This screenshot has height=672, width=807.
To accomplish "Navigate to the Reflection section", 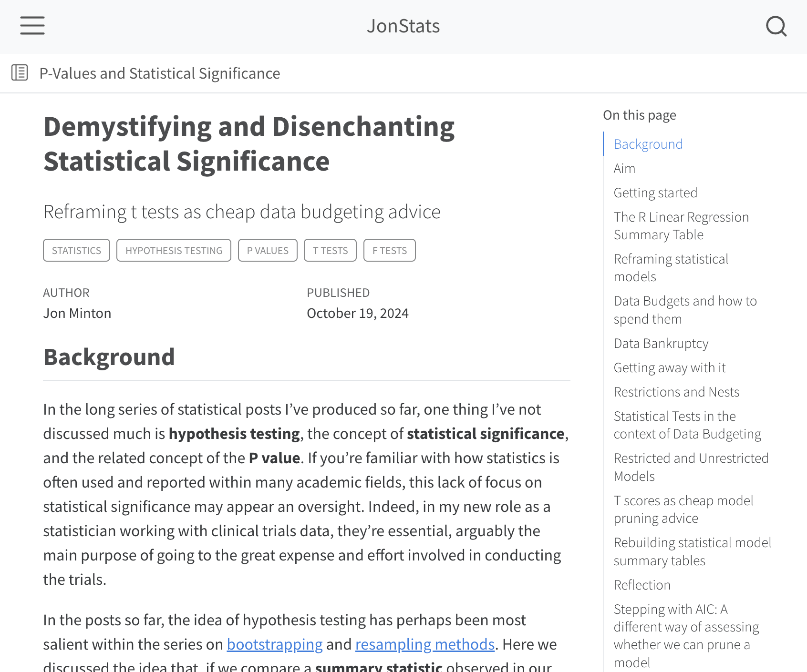I will click(642, 585).
